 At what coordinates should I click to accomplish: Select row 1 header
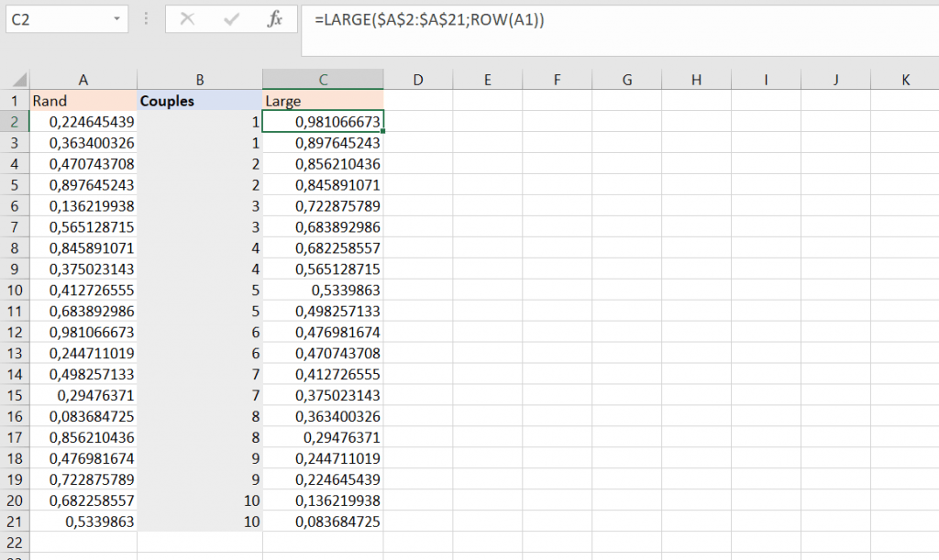(15, 101)
